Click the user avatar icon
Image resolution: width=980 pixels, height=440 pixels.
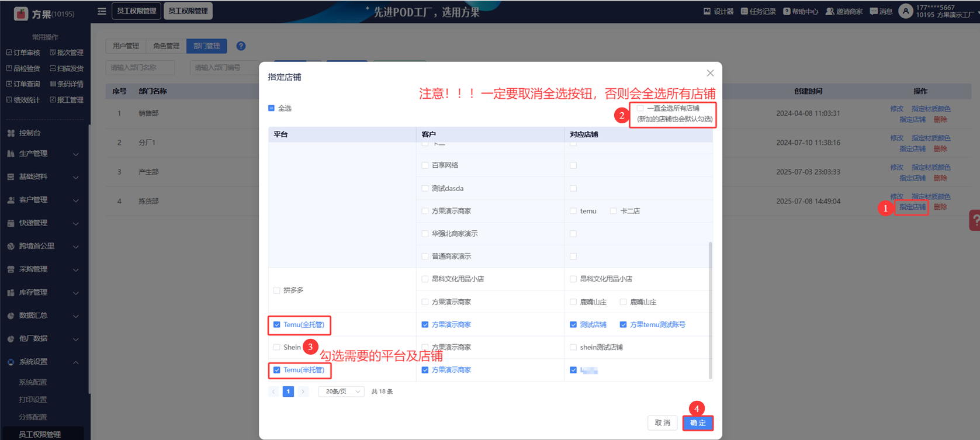coord(905,11)
